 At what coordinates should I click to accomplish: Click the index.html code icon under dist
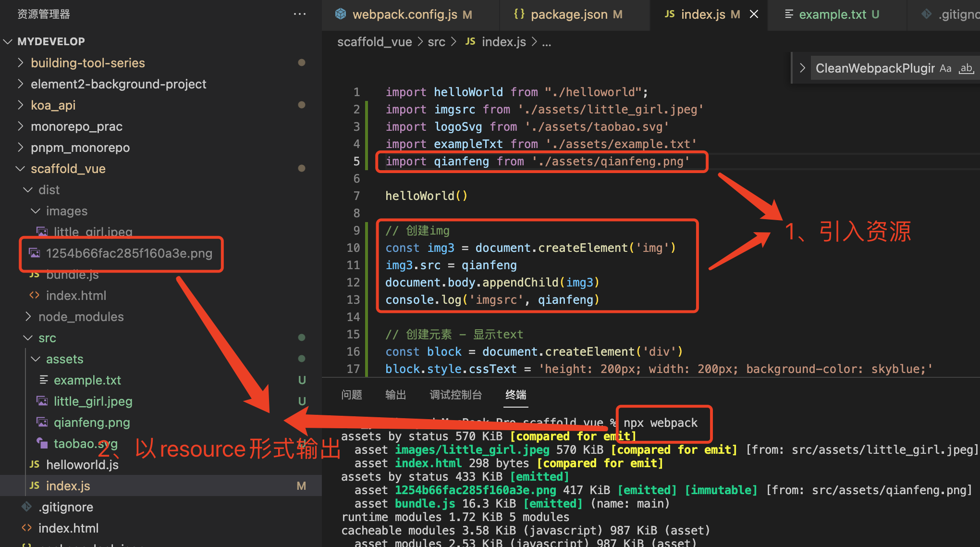point(34,296)
